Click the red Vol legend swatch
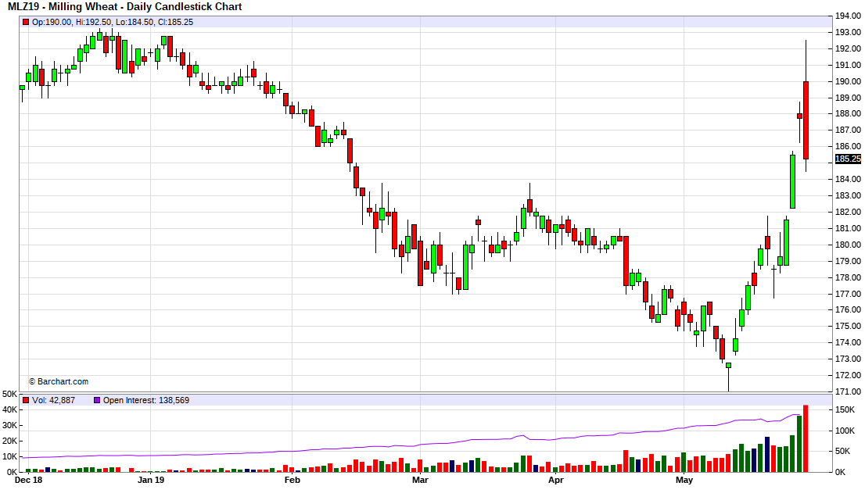865x504 pixels. [26, 400]
